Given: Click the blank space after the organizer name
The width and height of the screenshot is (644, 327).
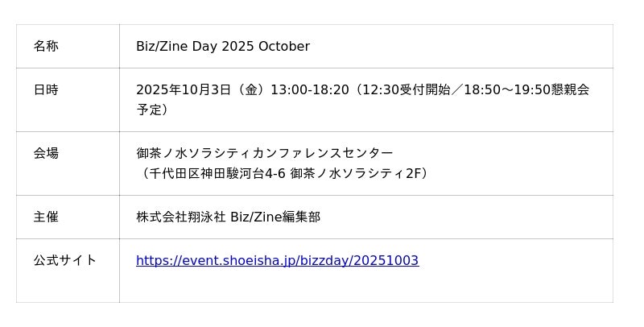Looking at the screenshot, I should [467, 217].
